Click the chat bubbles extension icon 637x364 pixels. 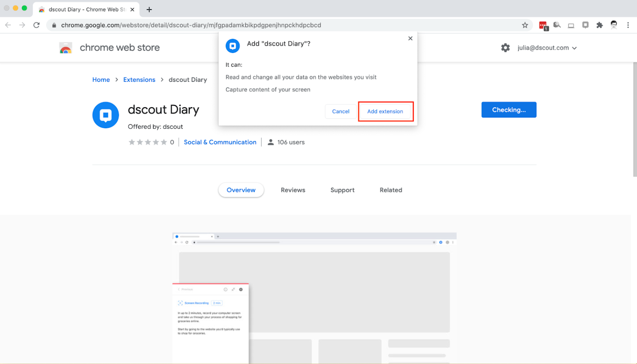(557, 25)
